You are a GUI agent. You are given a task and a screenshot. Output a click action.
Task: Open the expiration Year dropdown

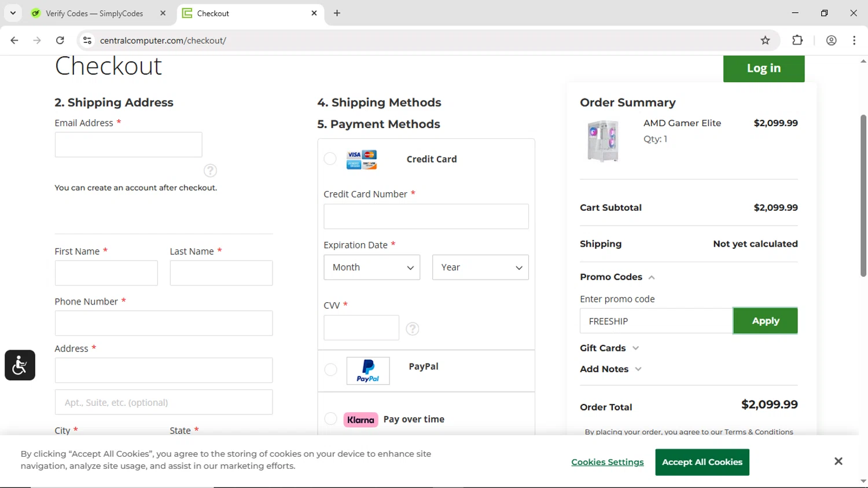[x=480, y=267]
